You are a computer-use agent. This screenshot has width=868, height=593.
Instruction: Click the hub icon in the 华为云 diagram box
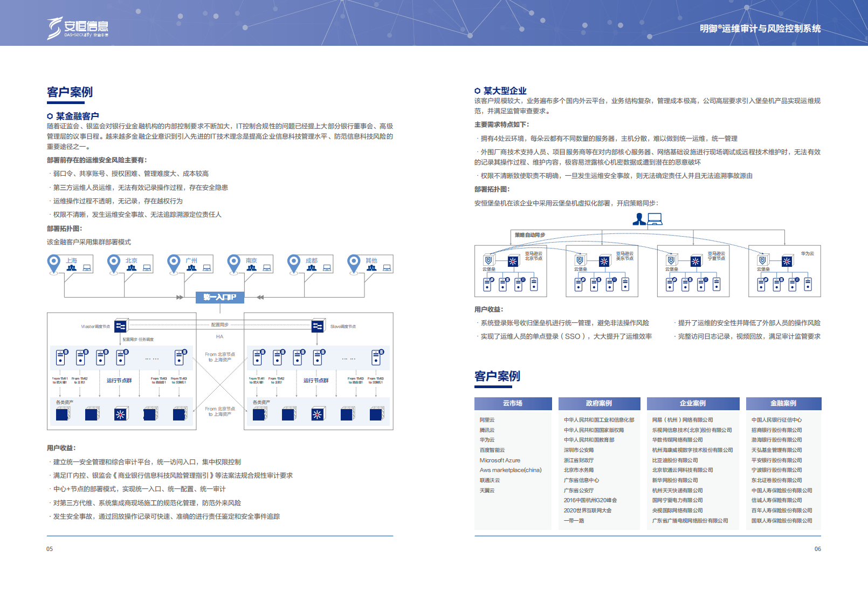(787, 261)
